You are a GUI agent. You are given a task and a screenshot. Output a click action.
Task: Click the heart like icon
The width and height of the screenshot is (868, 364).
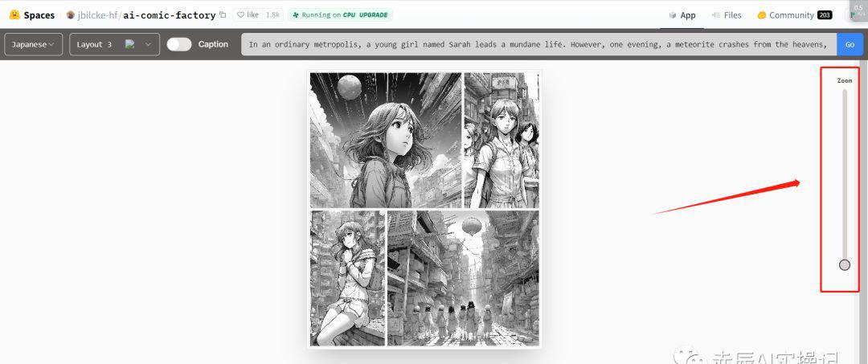click(x=240, y=14)
